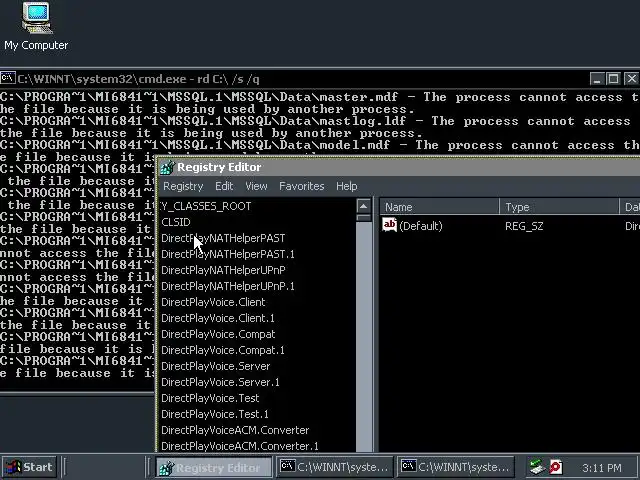The height and width of the screenshot is (480, 640).
Task: Select the DirectPlayVoiceACM.Converter.1 key
Action: (x=240, y=446)
